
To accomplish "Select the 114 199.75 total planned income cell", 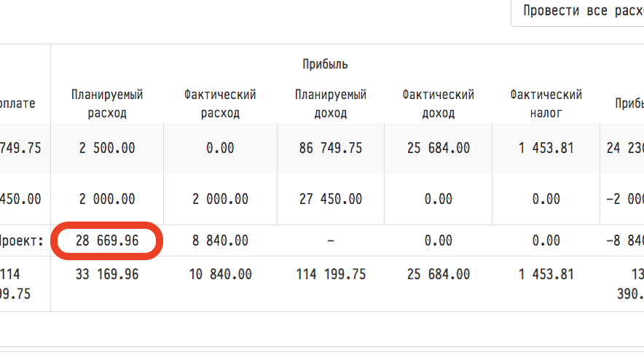I will pyautogui.click(x=331, y=275).
